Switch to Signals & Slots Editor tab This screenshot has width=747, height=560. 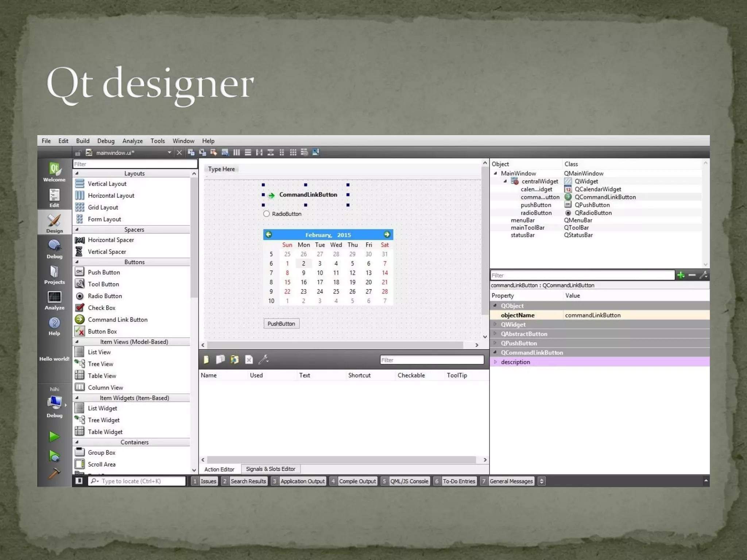pos(270,469)
